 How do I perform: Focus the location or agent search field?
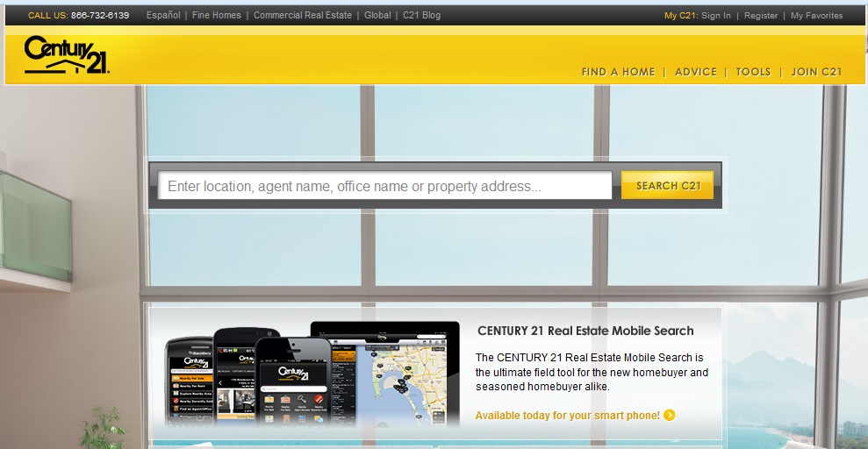[384, 186]
